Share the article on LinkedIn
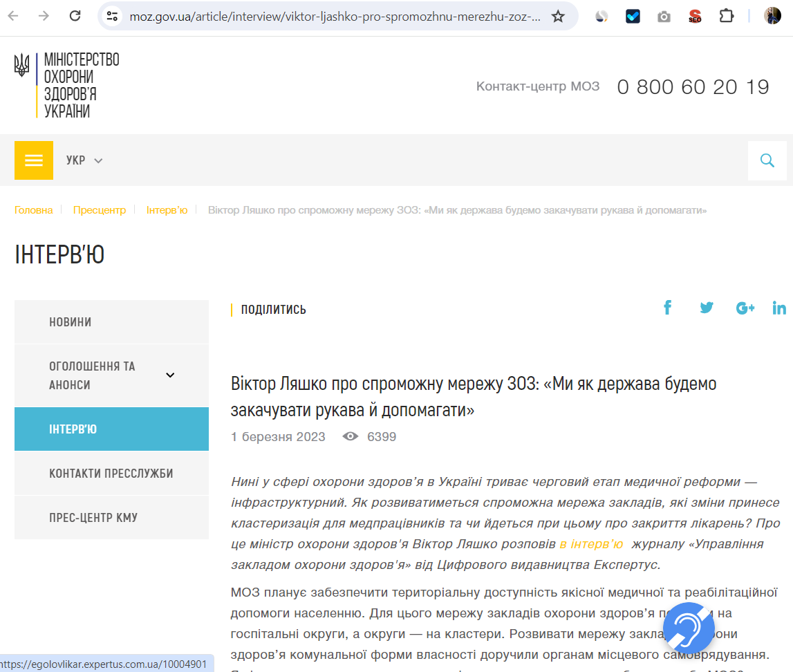 (x=779, y=307)
